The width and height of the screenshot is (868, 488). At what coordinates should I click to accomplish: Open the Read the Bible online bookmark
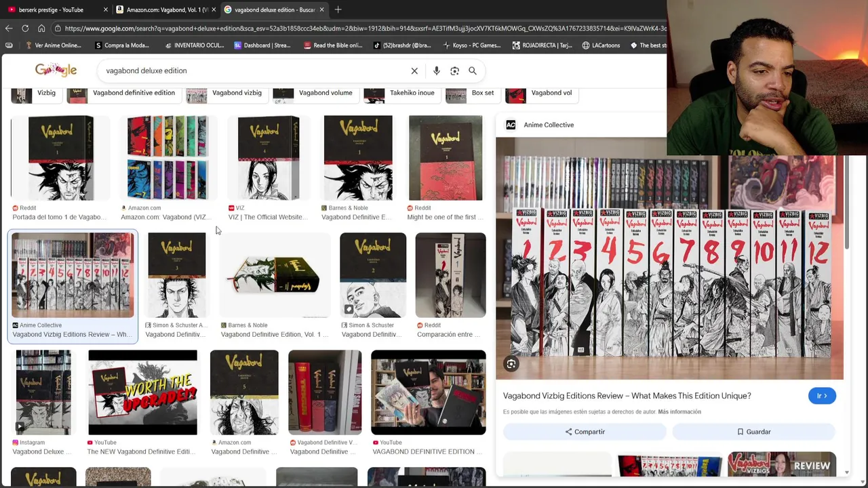tap(333, 45)
